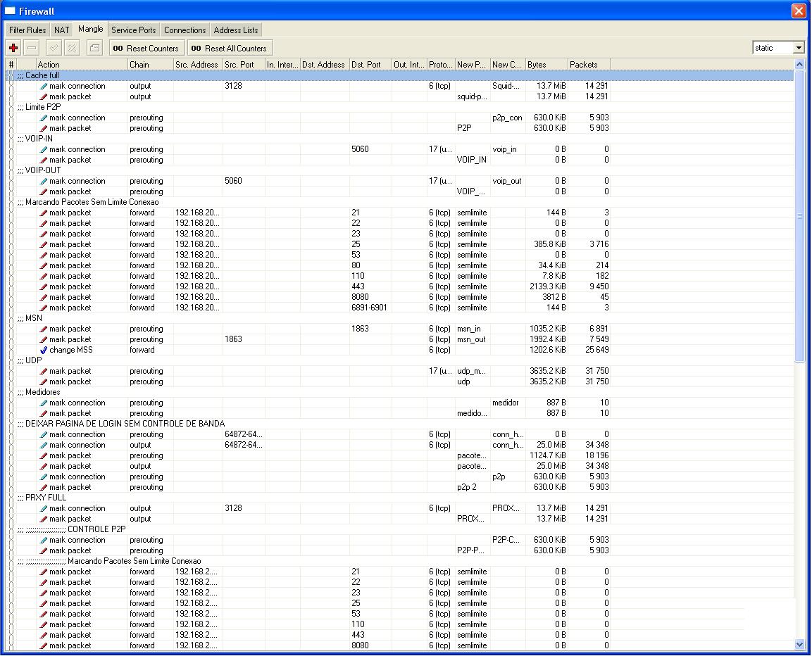Click mark packet icon for squid-p rule

[x=44, y=96]
